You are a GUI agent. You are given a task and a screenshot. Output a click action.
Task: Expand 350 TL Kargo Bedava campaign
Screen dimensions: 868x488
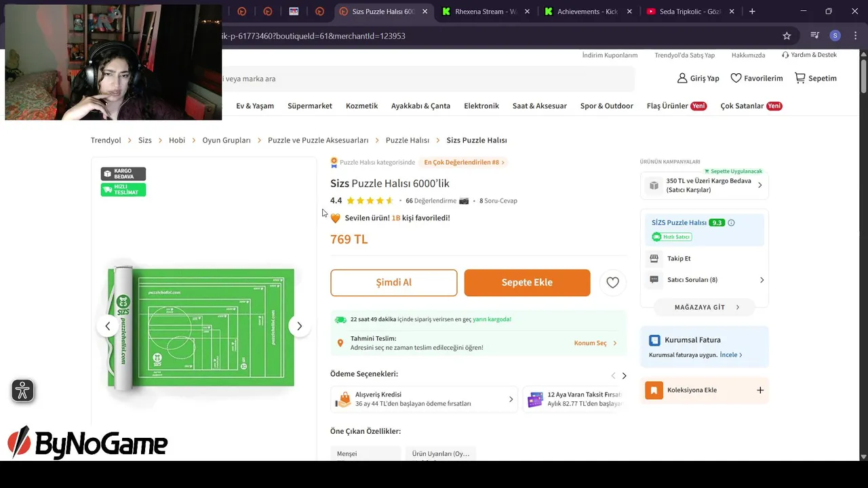pyautogui.click(x=704, y=185)
